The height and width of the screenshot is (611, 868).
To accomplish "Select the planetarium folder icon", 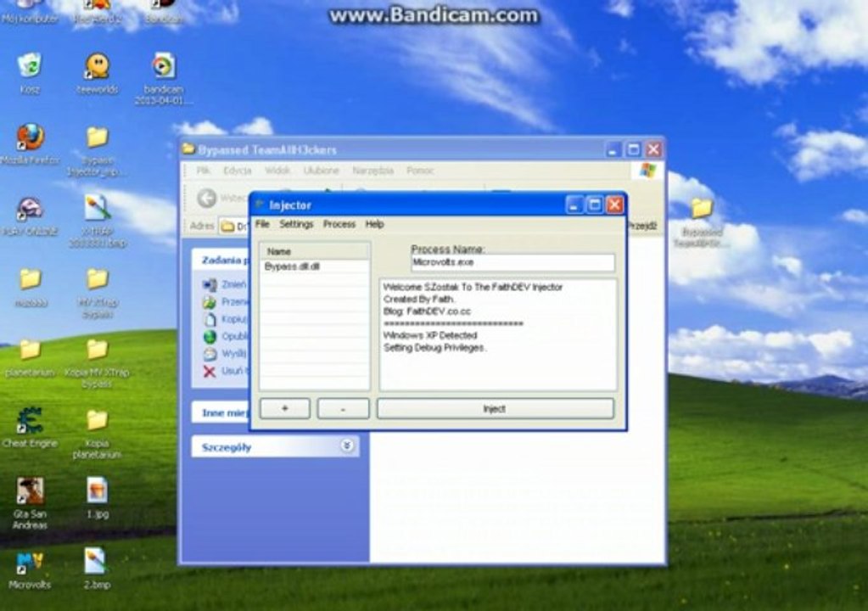I will [x=31, y=350].
